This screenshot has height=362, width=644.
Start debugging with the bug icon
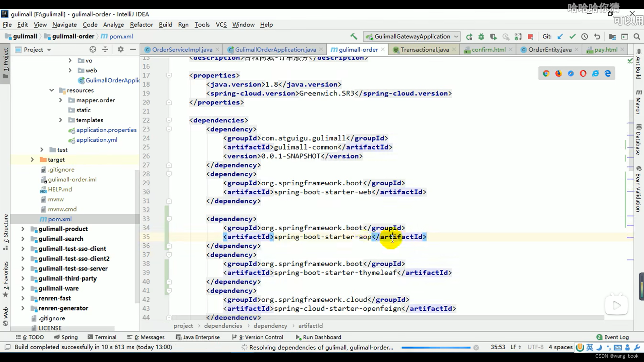pyautogui.click(x=481, y=37)
